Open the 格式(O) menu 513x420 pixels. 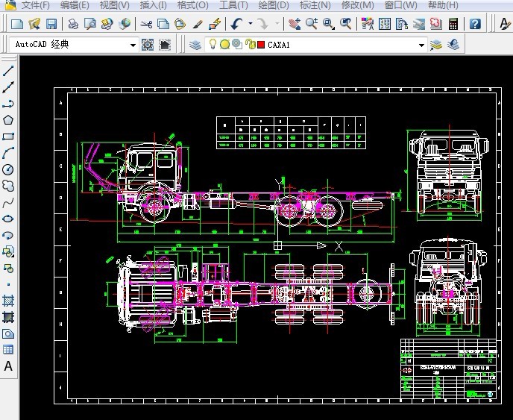coord(192,5)
